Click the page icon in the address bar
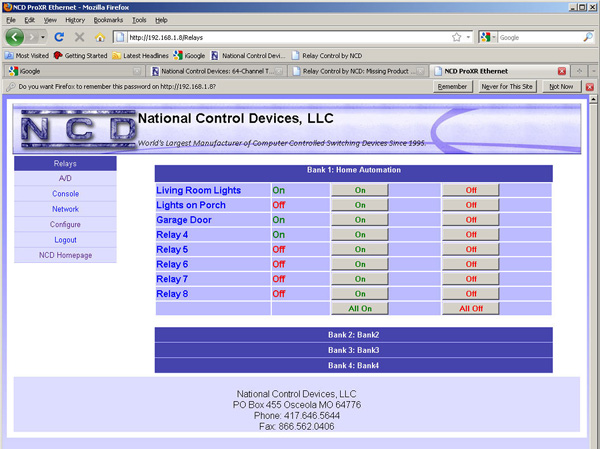600x449 pixels. click(x=120, y=37)
